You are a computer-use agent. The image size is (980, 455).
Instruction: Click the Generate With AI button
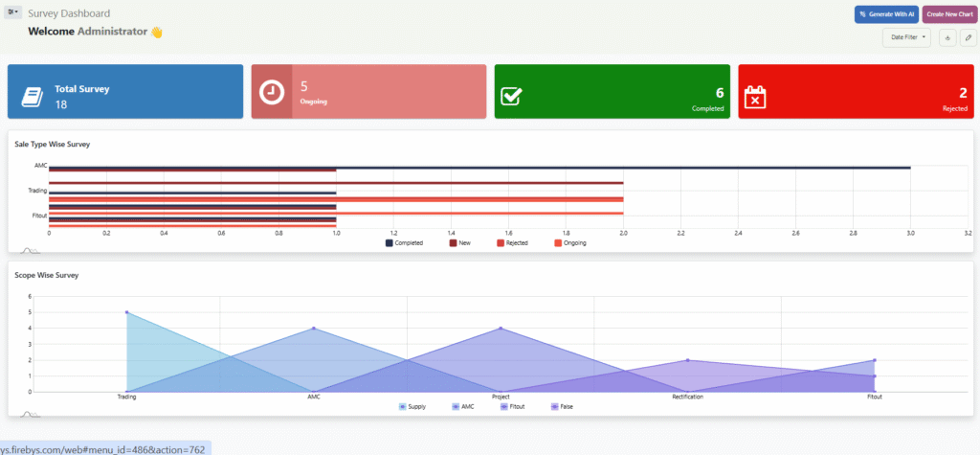[885, 14]
